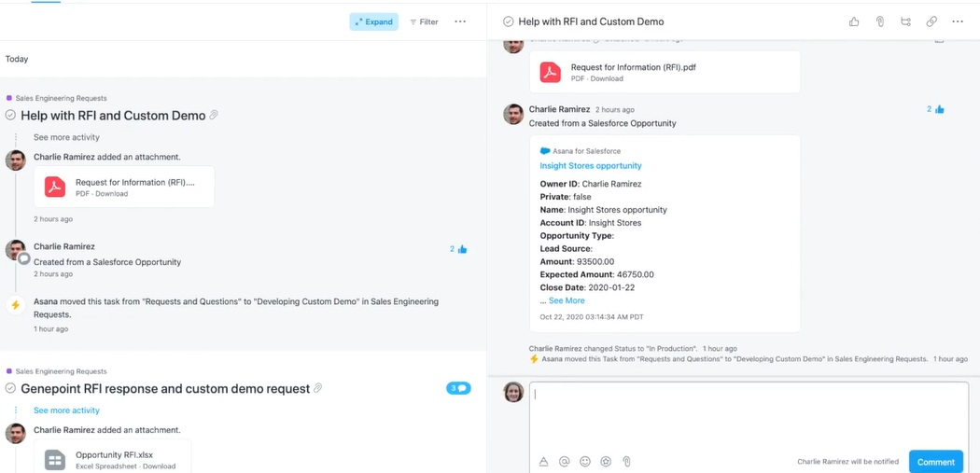This screenshot has height=473, width=980.
Task: Click the spreadsheet icon of Opportunity RFI.xlsx
Action: pyautogui.click(x=55, y=460)
